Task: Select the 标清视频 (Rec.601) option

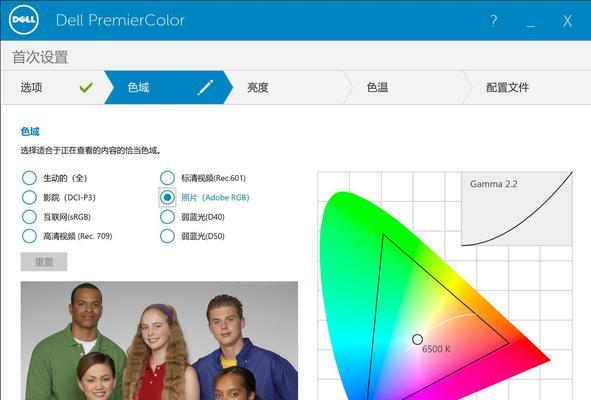Action: tap(167, 178)
